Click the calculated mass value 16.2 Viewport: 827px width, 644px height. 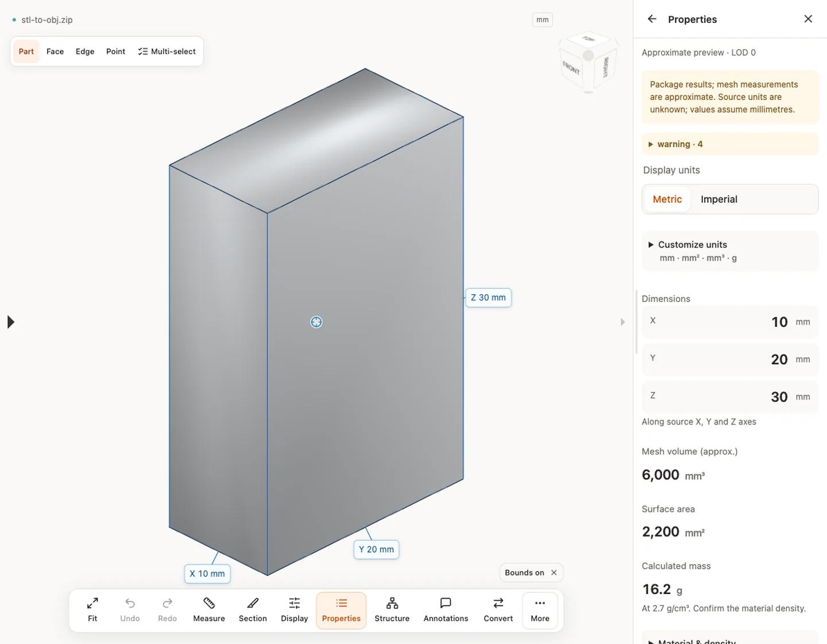click(x=656, y=589)
